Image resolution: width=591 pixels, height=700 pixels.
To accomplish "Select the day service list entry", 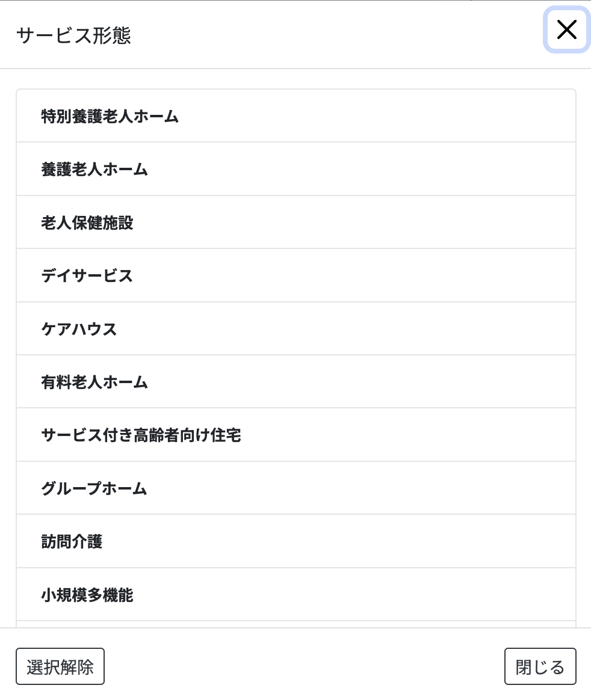I will coord(87,275).
